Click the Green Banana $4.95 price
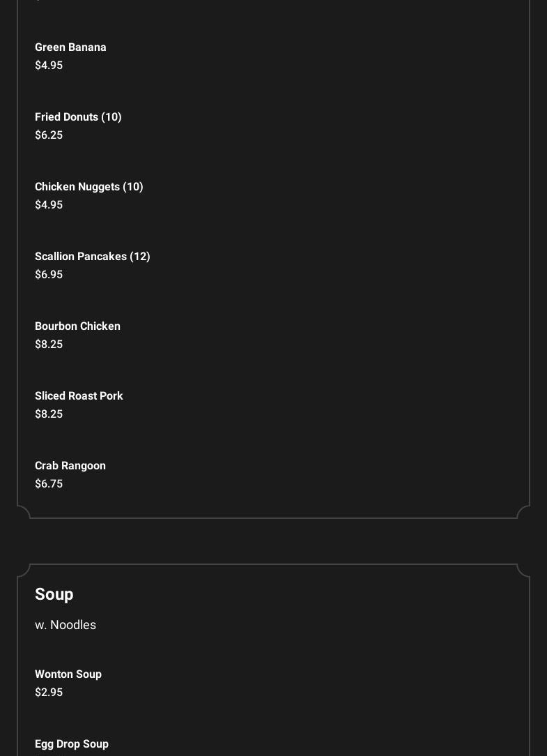 49,66
